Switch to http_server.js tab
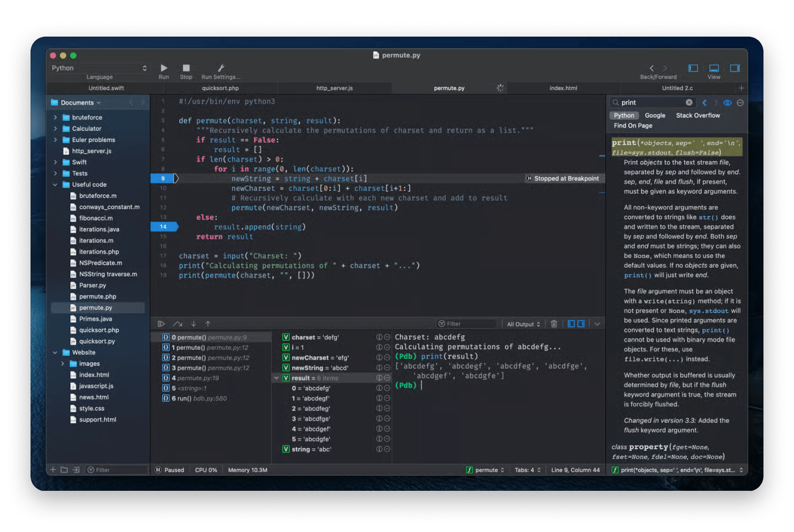 coord(334,88)
